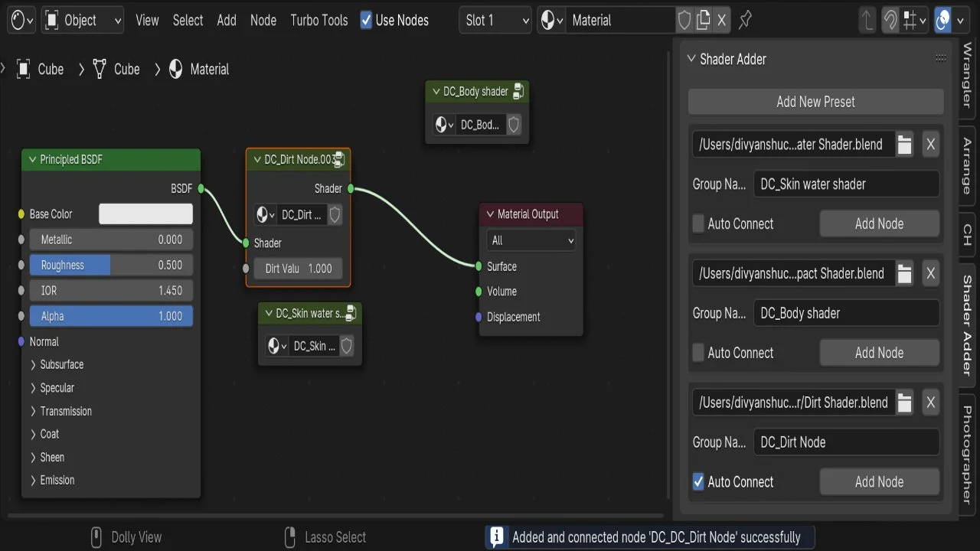The height and width of the screenshot is (551, 980).
Task: Open the All target dropdown in Material Output
Action: click(531, 240)
